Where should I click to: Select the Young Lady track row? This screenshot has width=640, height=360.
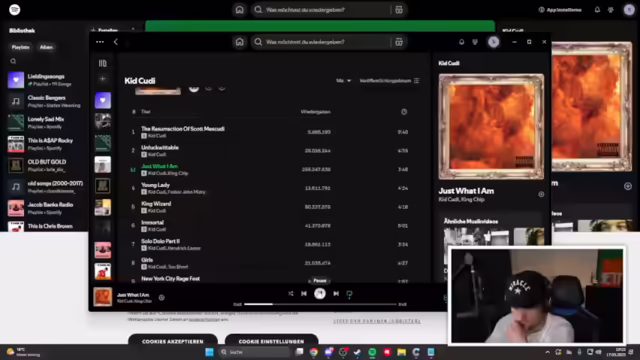(269, 188)
